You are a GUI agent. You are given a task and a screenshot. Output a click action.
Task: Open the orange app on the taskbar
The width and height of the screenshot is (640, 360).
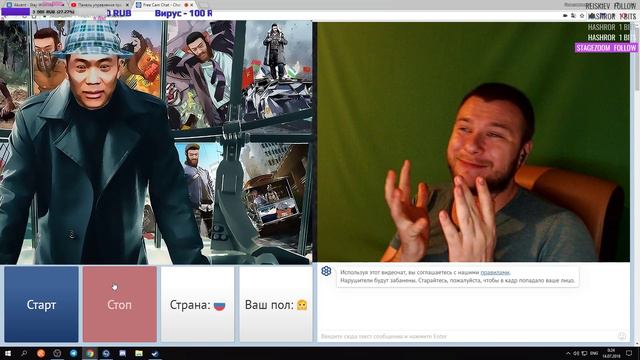click(41, 353)
